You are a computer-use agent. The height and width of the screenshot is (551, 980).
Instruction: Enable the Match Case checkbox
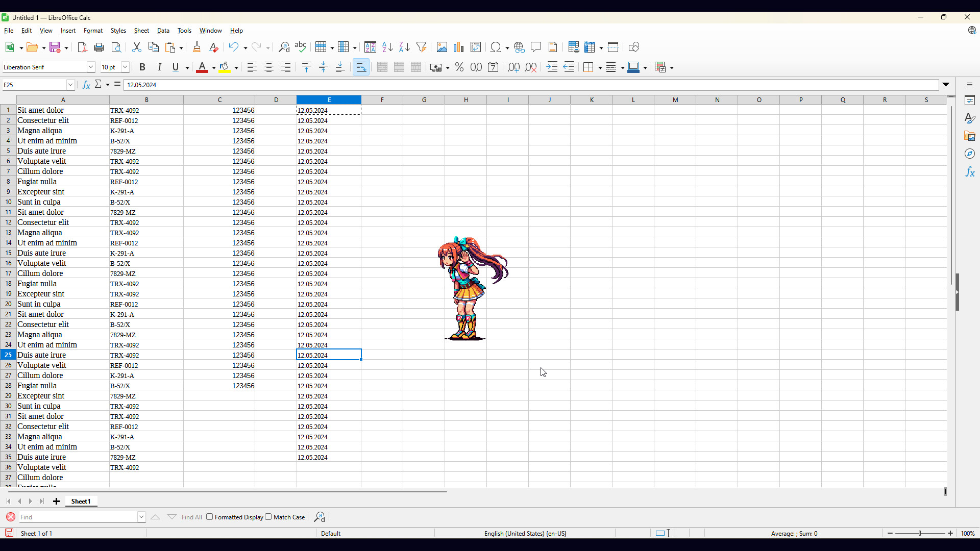coord(269,517)
